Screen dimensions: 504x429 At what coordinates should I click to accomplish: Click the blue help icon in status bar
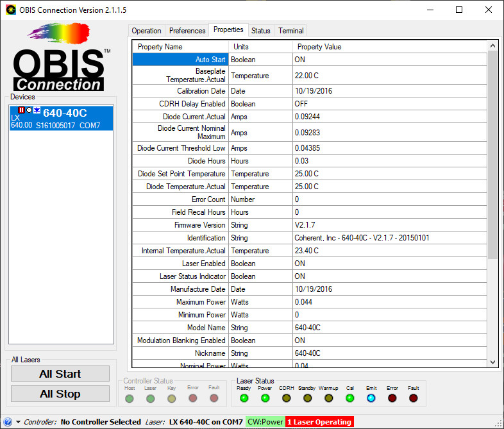click(x=7, y=422)
